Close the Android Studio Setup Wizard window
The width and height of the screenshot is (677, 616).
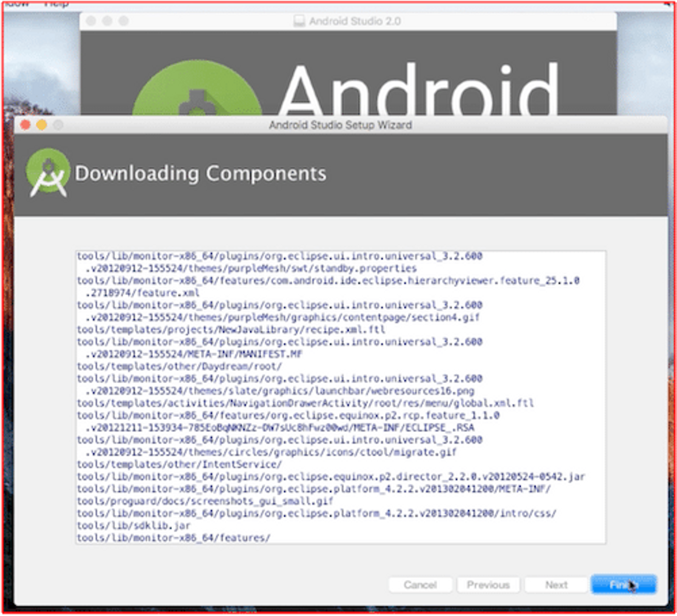(25, 125)
